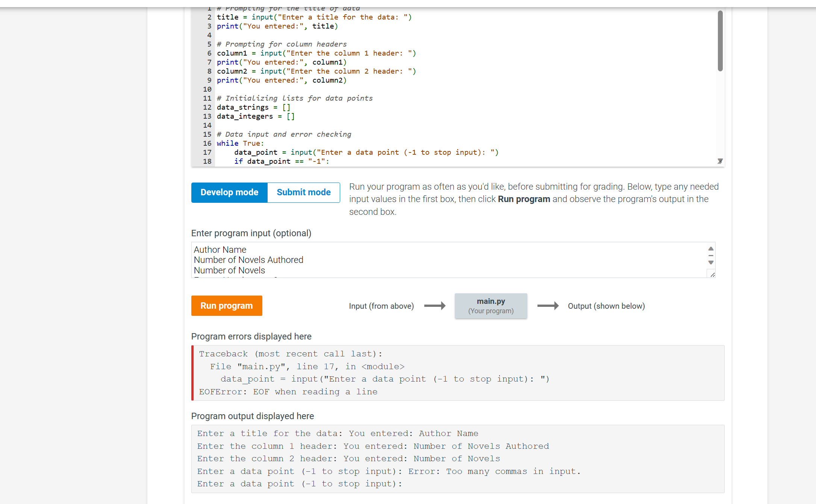This screenshot has width=816, height=504.
Task: Click the scroll indicator between the textarea arrows
Action: [710, 256]
